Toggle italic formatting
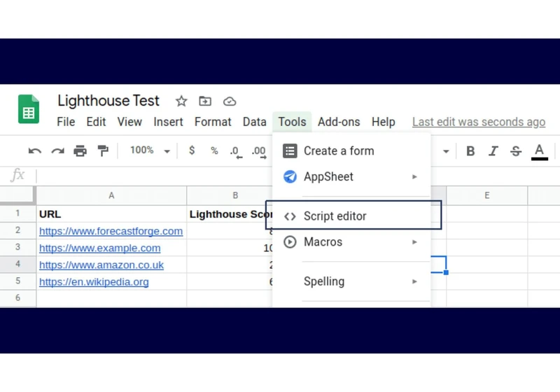Image resolution: width=560 pixels, height=392 pixels. coord(493,151)
